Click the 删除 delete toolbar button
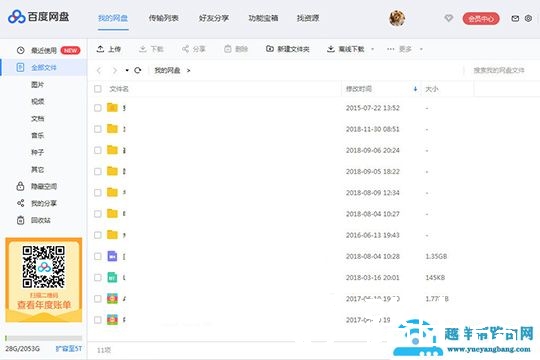The image size is (540, 360). pos(236,49)
